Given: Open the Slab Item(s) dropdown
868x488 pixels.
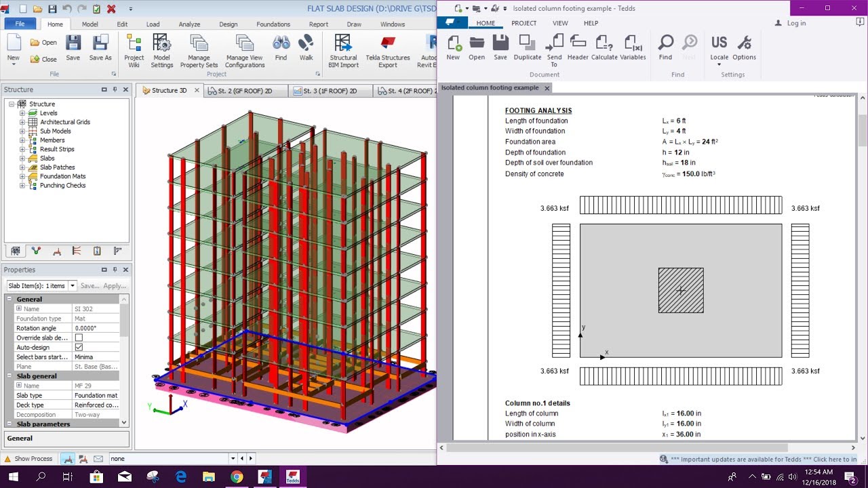Looking at the screenshot, I should [x=74, y=285].
